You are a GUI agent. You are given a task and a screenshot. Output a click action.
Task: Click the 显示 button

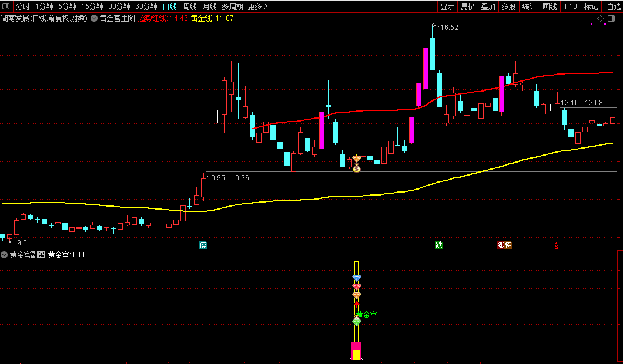pyautogui.click(x=447, y=6)
